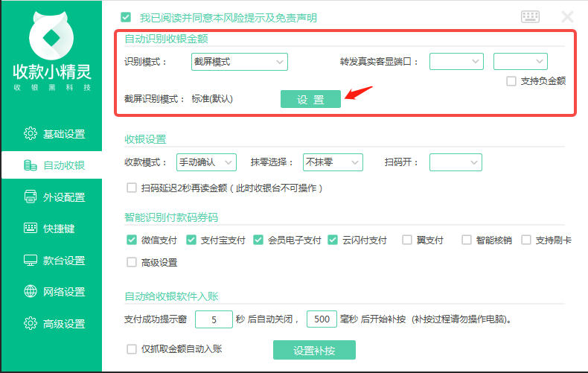Toggle 扫码延迟2秒再读金额 checkbox
Viewport: 588px width, 373px height.
pyautogui.click(x=132, y=188)
